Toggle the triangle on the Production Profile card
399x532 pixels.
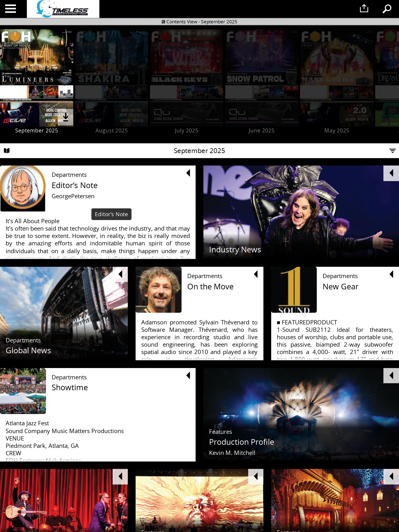pyautogui.click(x=391, y=375)
